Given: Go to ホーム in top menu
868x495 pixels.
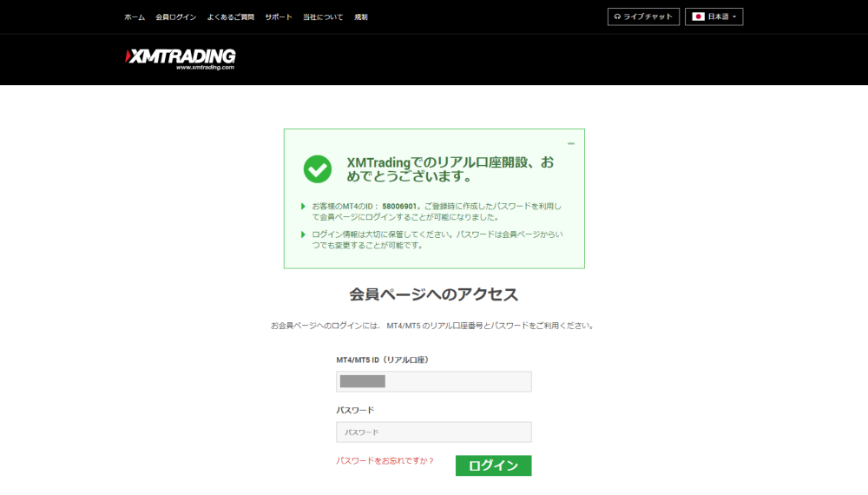Looking at the screenshot, I should [135, 17].
